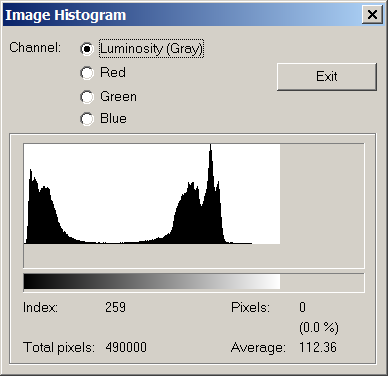Close the Image Histogram dialog
The height and width of the screenshot is (376, 388).
click(x=372, y=15)
